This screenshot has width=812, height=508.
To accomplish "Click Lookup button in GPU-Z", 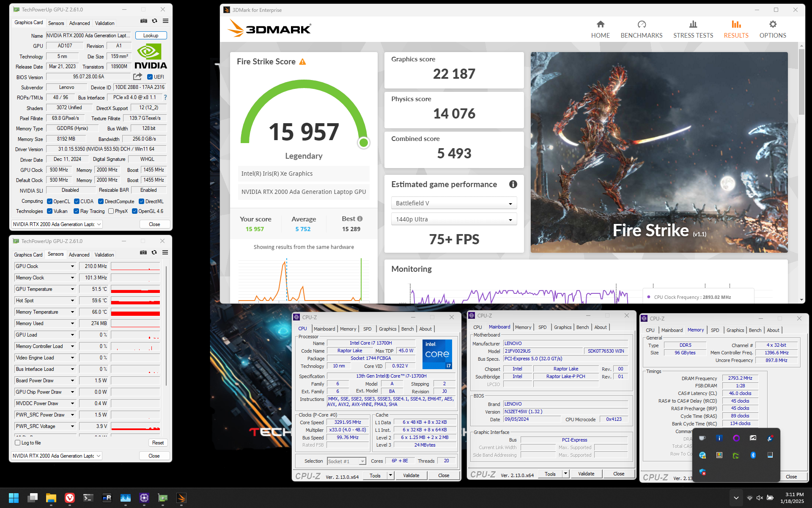I will click(x=151, y=36).
